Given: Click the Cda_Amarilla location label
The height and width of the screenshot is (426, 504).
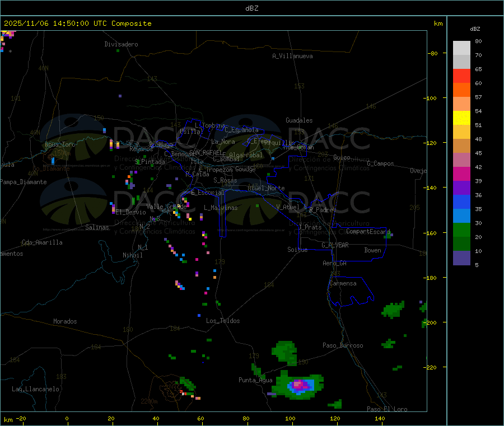Looking at the screenshot, I should 42,242.
